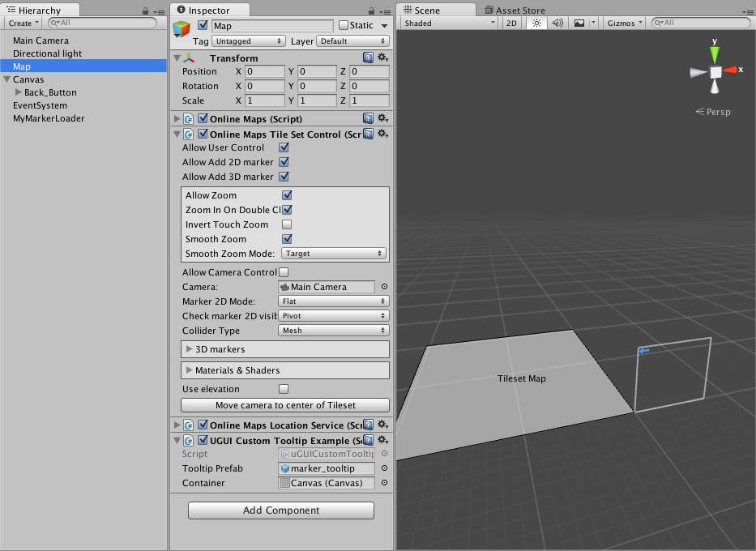Image resolution: width=756 pixels, height=551 pixels.
Task: Uncheck Allow Add 2D marker
Action: coord(284,162)
